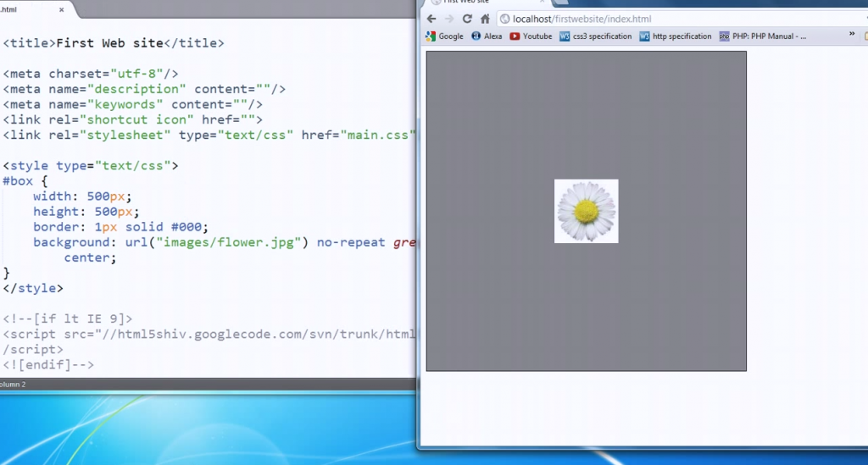Click the browser Back arrow

[431, 19]
